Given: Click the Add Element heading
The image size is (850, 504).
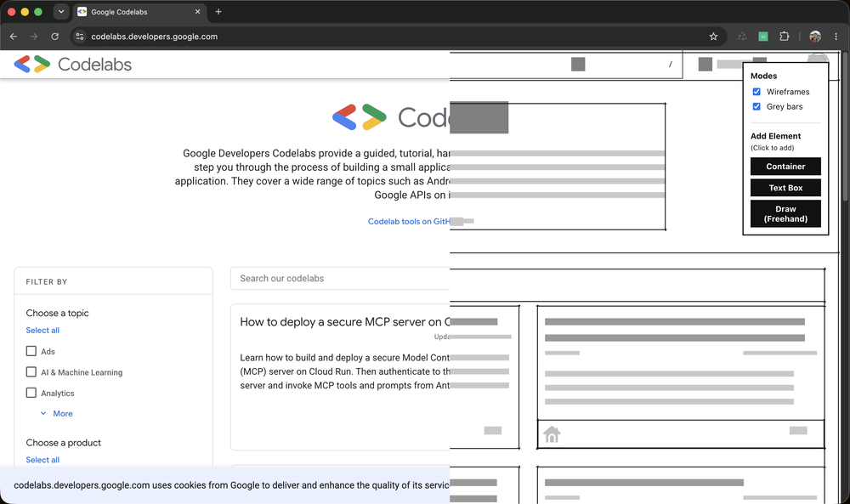Looking at the screenshot, I should click(x=776, y=136).
